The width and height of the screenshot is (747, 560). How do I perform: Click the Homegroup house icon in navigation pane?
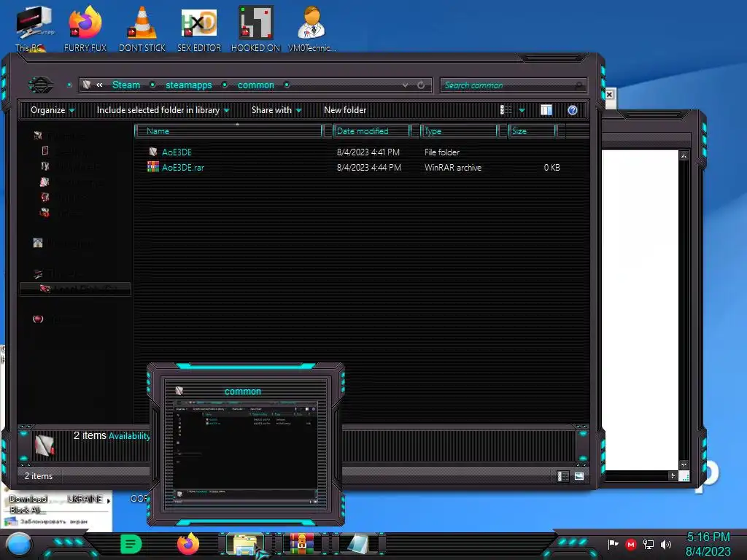(38, 243)
